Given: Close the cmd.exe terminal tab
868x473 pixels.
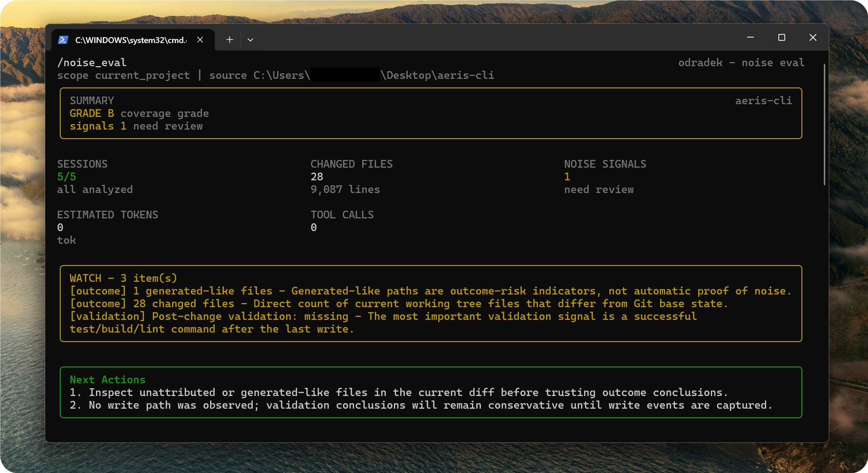Looking at the screenshot, I should pos(200,40).
